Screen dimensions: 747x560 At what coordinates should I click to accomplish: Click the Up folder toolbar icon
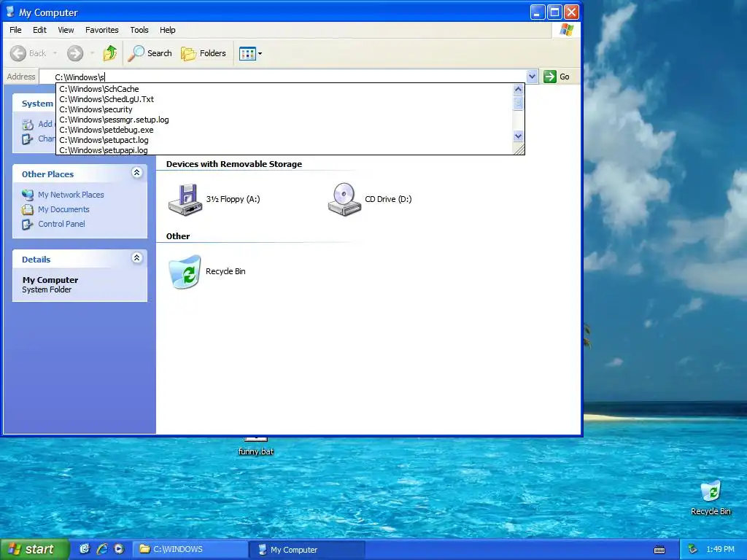(110, 53)
